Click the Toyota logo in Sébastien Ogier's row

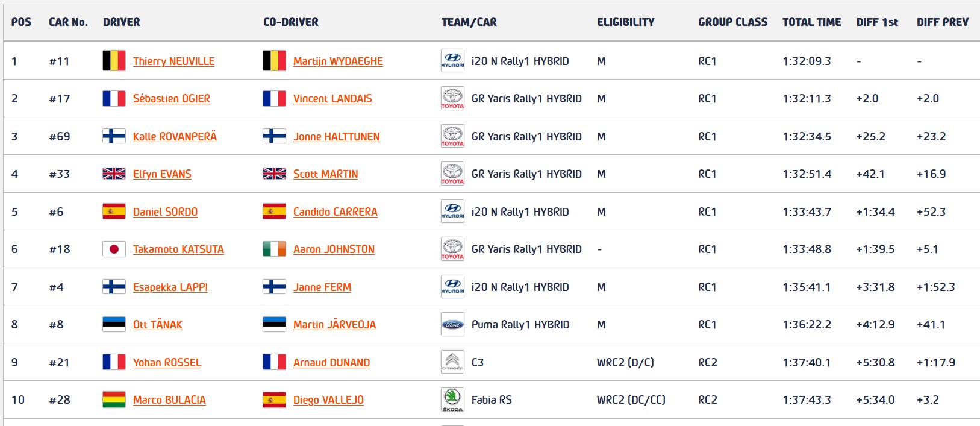[x=452, y=98]
